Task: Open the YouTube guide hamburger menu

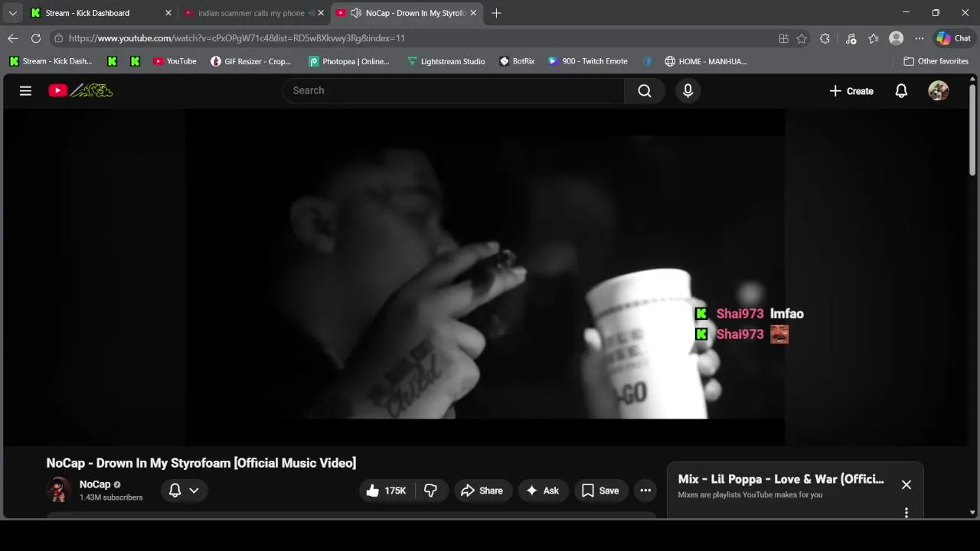Action: [x=25, y=90]
